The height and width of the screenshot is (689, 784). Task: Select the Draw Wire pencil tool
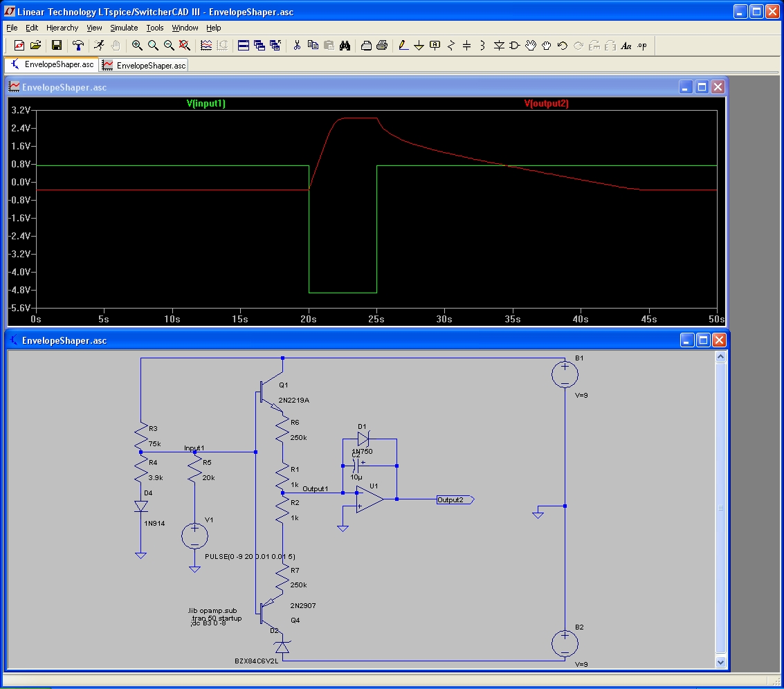click(403, 46)
